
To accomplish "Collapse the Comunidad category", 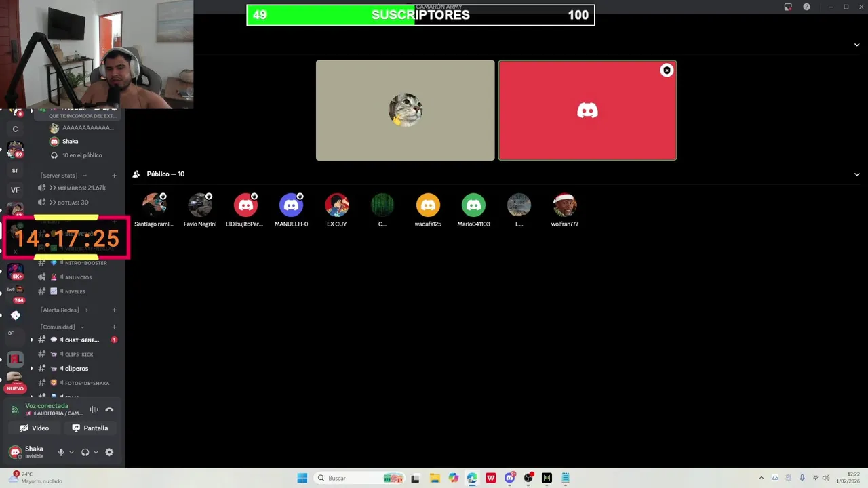I will click(x=62, y=327).
